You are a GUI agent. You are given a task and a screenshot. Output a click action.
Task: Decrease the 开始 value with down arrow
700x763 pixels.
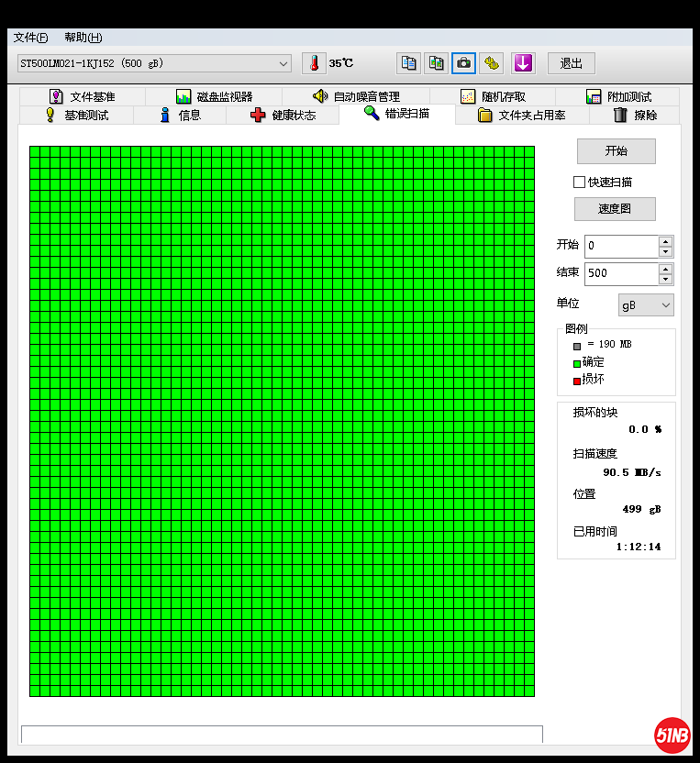point(665,251)
